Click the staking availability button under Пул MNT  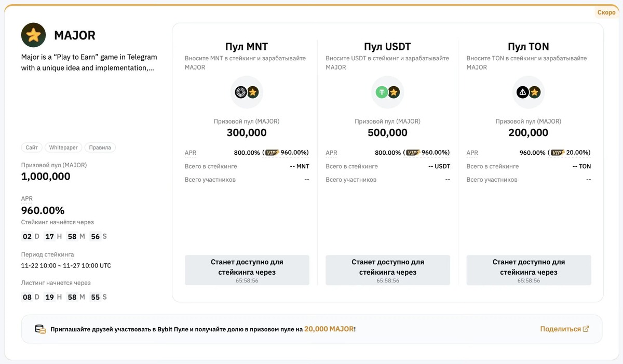pyautogui.click(x=247, y=269)
